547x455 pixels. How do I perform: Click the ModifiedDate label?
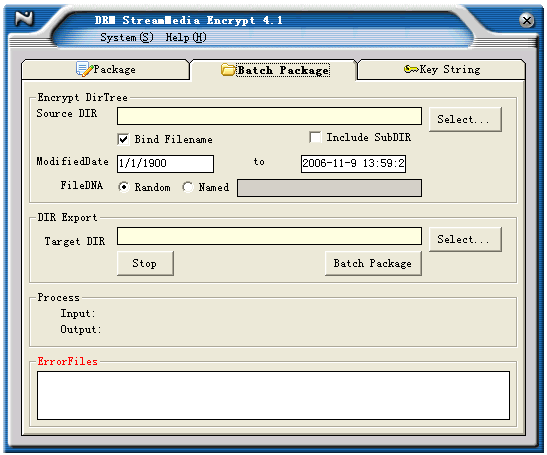(x=72, y=161)
